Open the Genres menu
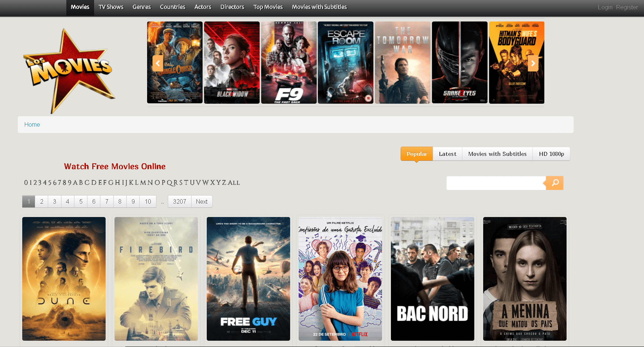The width and height of the screenshot is (644, 347). pyautogui.click(x=142, y=7)
